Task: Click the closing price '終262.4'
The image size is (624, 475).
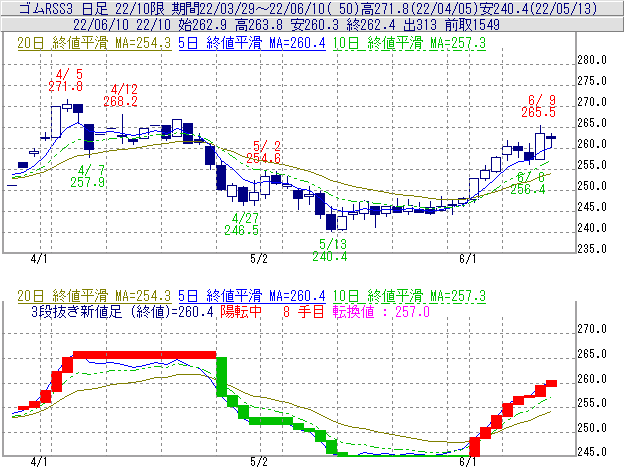Action: point(371,25)
